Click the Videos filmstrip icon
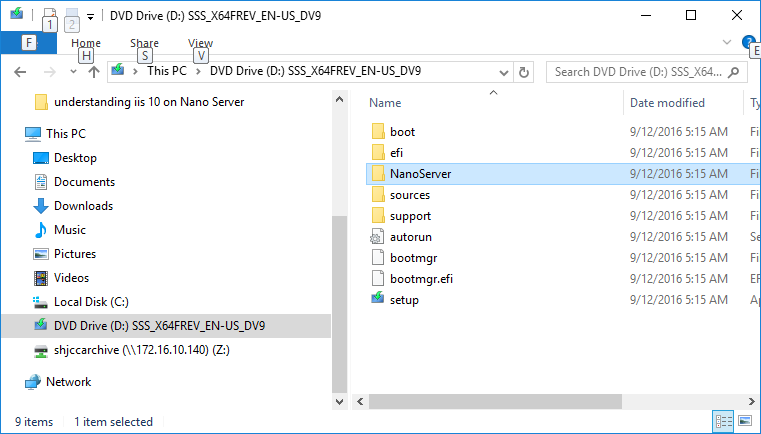Image resolution: width=761 pixels, height=434 pixels. click(x=41, y=278)
